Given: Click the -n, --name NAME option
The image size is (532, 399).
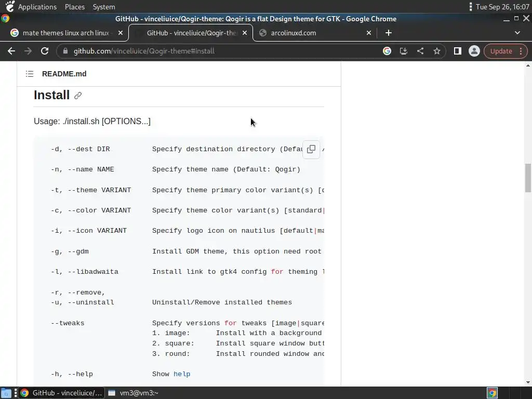Looking at the screenshot, I should [83, 169].
